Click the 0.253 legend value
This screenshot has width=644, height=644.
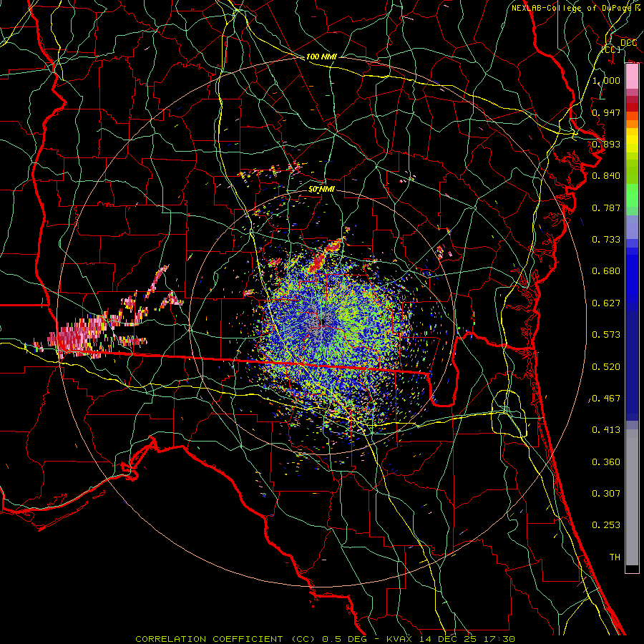pos(606,525)
